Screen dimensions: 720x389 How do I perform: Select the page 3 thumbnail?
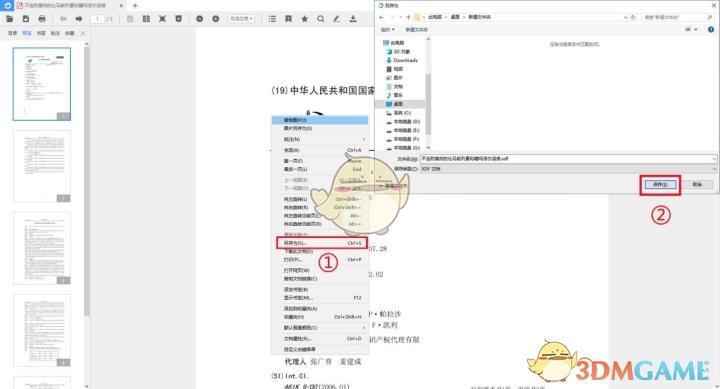[x=42, y=248]
